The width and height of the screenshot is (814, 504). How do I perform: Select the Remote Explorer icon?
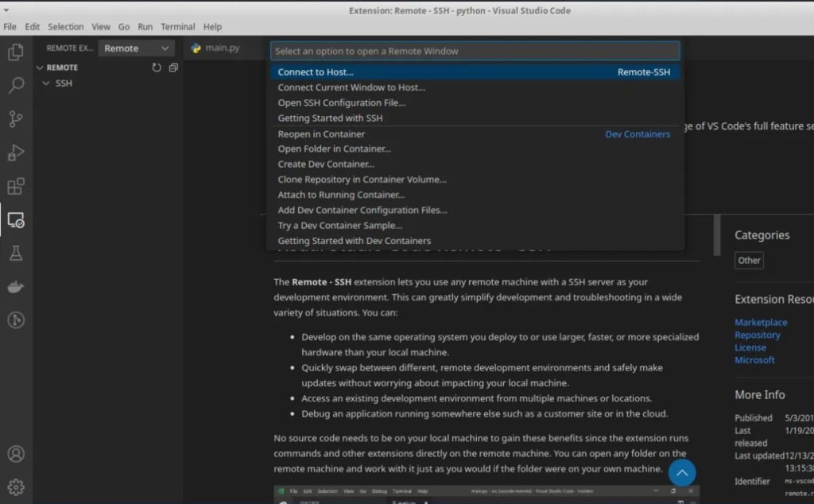pos(16,220)
